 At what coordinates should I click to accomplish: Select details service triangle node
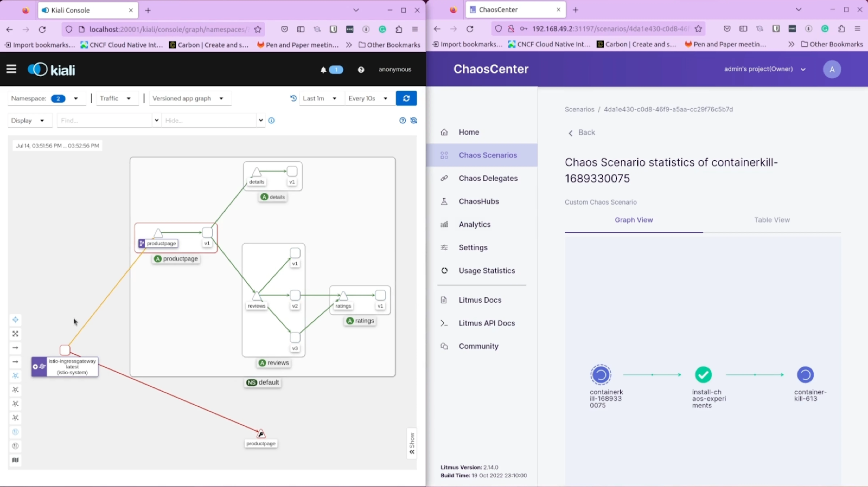tap(256, 172)
